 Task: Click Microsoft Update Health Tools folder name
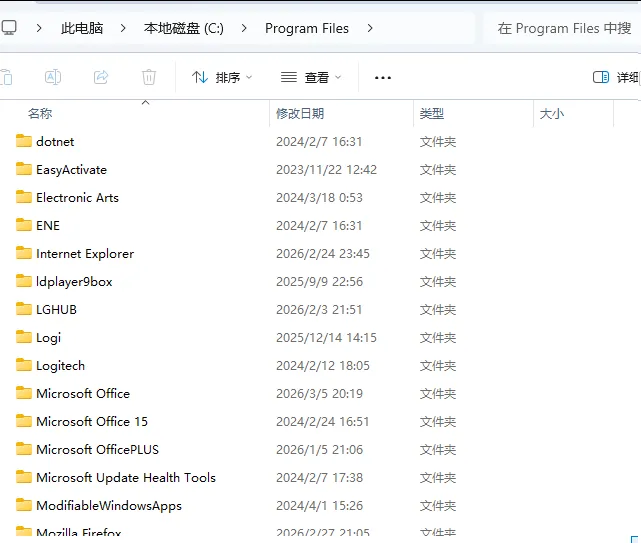126,478
